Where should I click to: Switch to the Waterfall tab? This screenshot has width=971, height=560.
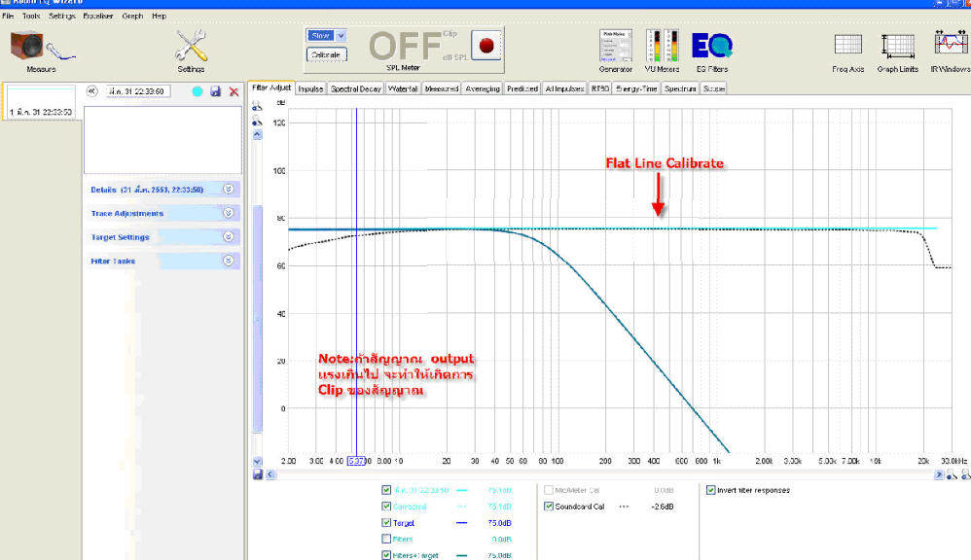(403, 89)
